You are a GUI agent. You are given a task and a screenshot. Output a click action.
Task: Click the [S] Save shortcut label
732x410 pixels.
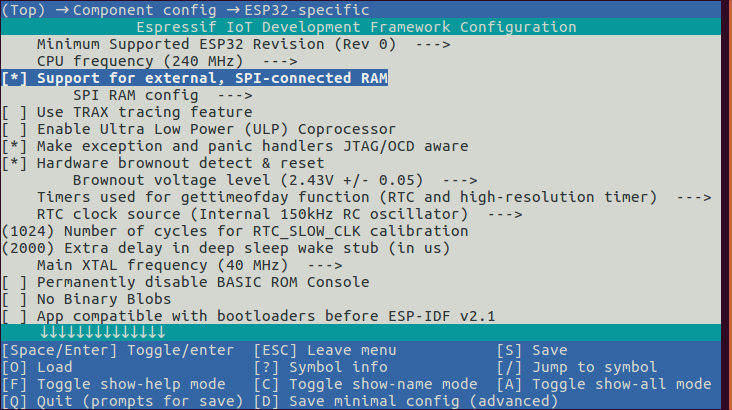pos(531,350)
